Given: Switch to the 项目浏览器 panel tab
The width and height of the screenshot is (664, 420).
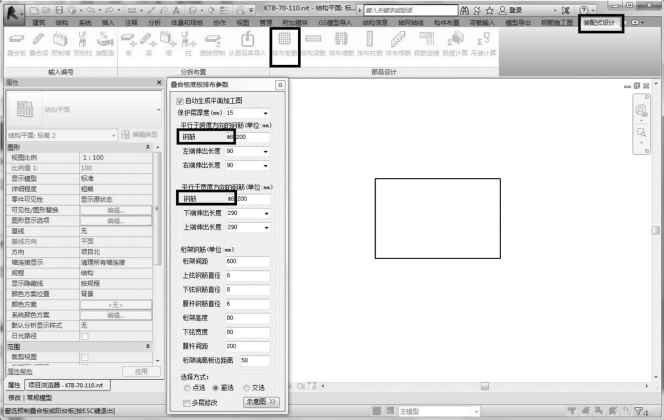Looking at the screenshot, I should point(67,385).
